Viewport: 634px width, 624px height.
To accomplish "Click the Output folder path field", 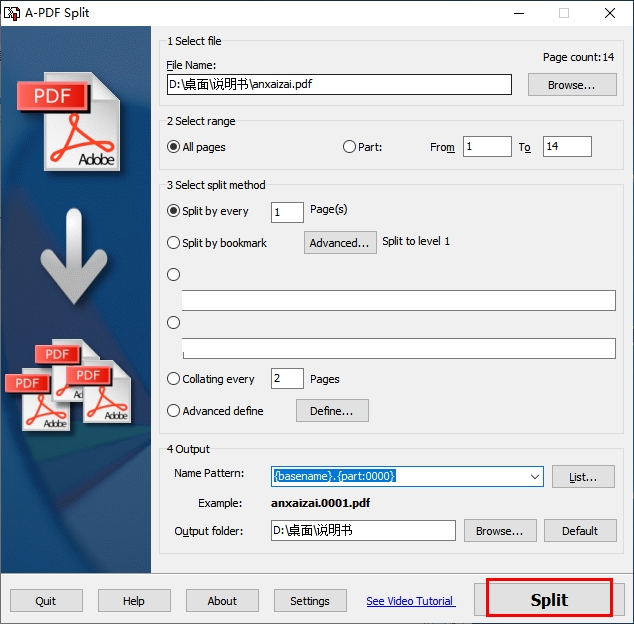I will 363,531.
